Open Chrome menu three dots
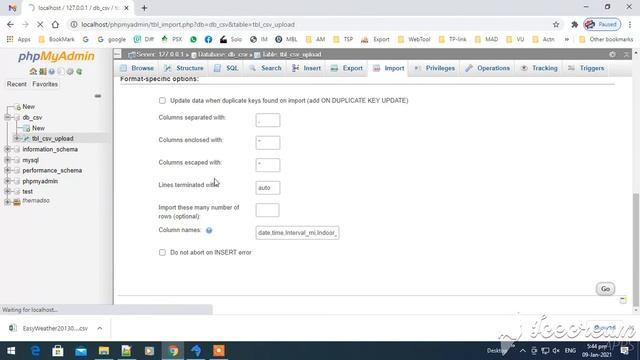The width and height of the screenshot is (640, 360). 630,24
